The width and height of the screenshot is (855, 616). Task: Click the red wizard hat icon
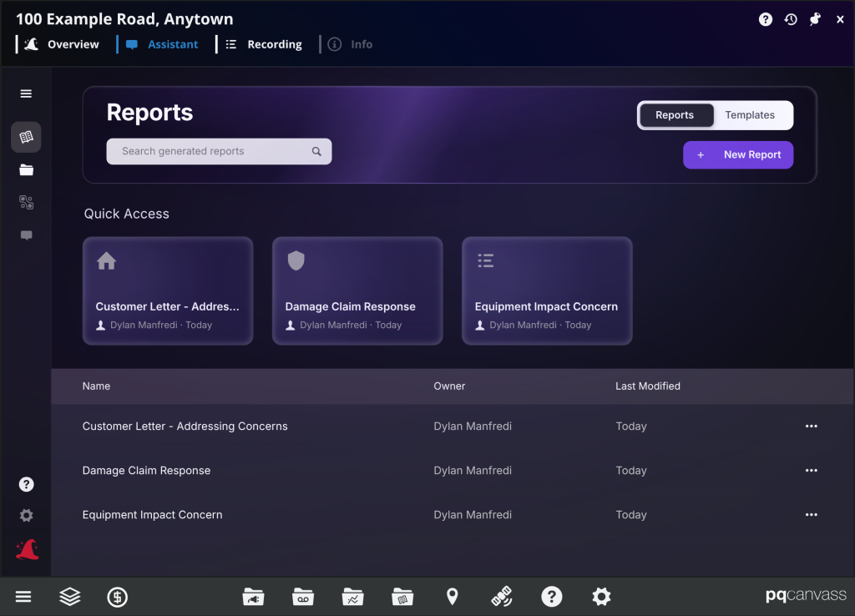click(28, 549)
